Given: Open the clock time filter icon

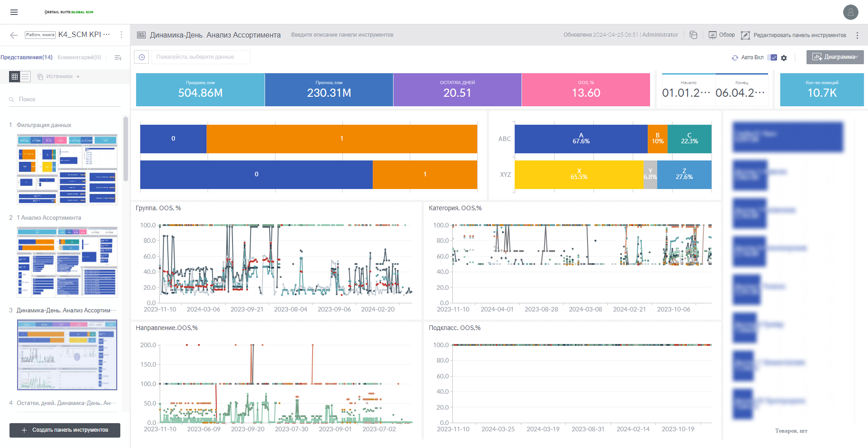Looking at the screenshot, I should click(142, 57).
